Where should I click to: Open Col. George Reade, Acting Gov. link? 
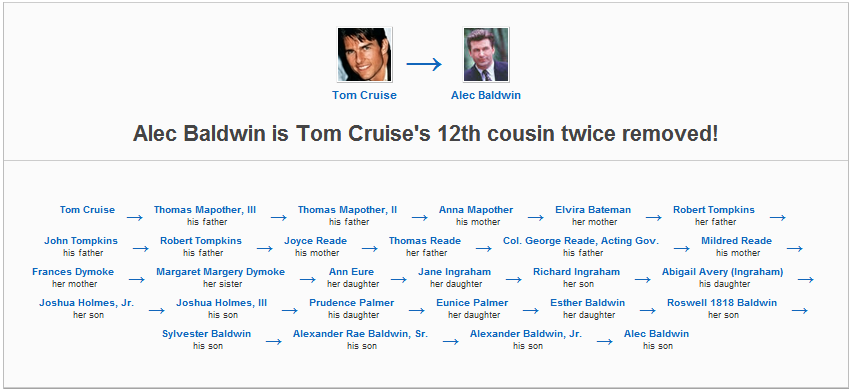(x=581, y=241)
